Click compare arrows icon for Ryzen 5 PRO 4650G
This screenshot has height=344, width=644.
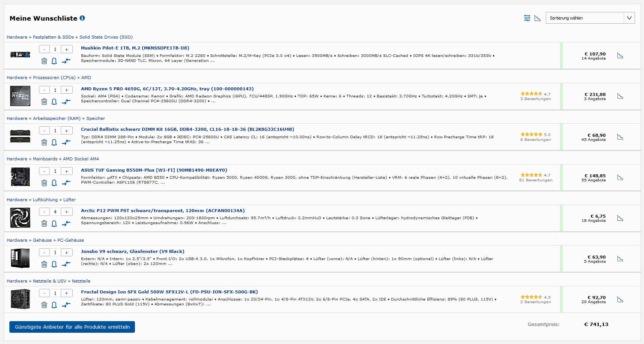pos(66,102)
